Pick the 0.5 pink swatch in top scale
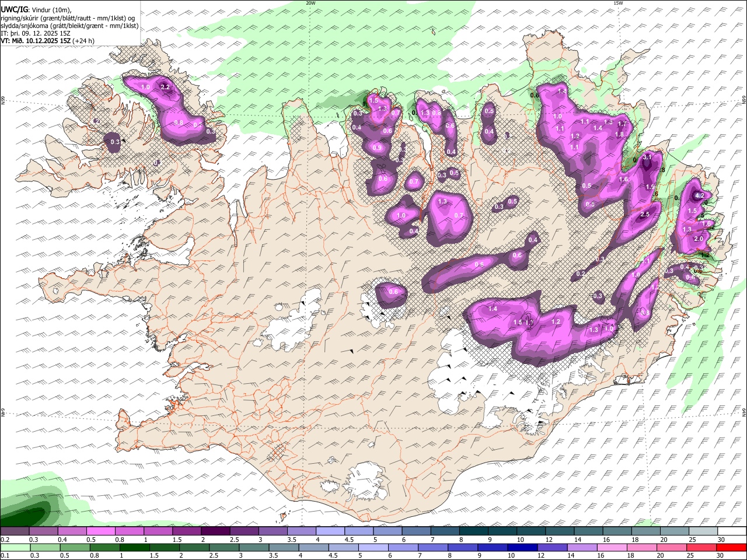 point(100,531)
